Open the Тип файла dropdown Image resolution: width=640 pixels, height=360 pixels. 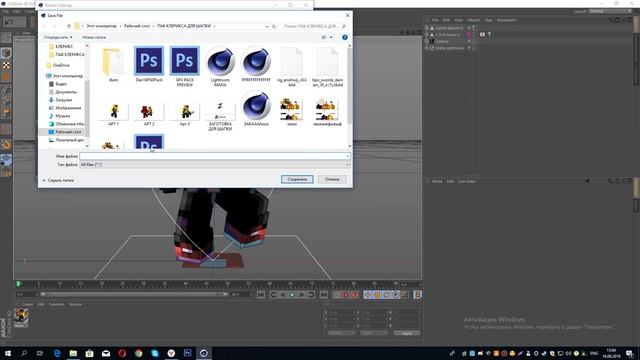pos(215,164)
